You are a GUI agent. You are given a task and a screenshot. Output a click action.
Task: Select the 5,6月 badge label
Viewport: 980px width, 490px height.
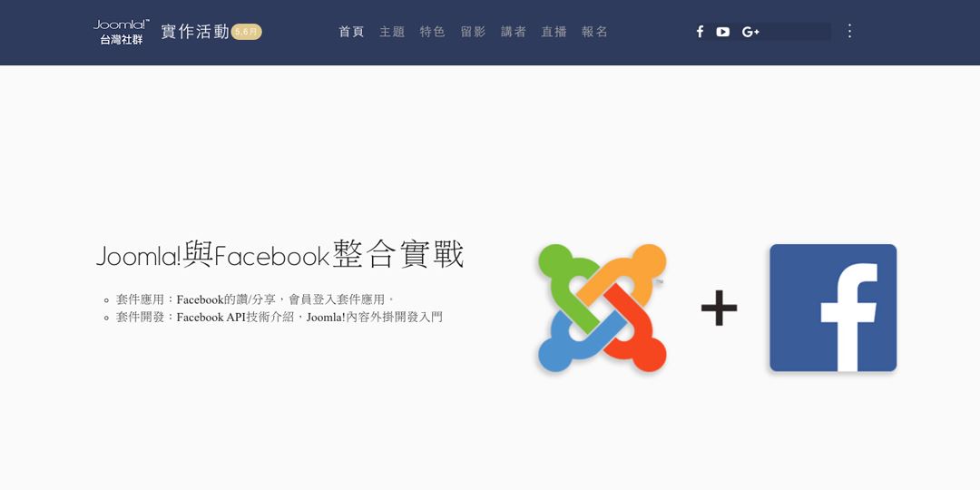tap(246, 32)
